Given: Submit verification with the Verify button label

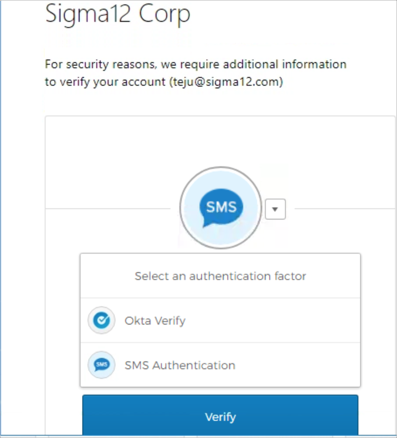Looking at the screenshot, I should (x=220, y=417).
